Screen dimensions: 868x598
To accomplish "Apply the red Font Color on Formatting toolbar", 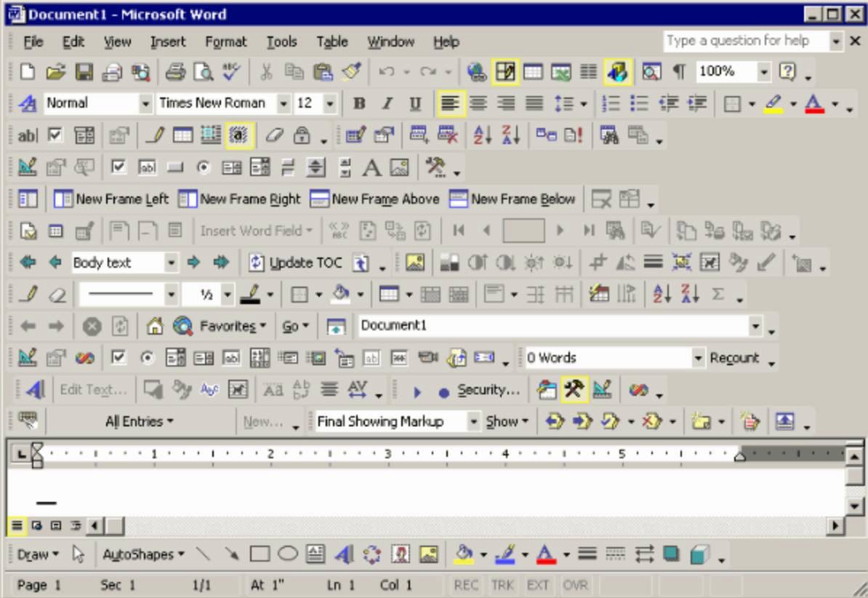I will tap(814, 103).
